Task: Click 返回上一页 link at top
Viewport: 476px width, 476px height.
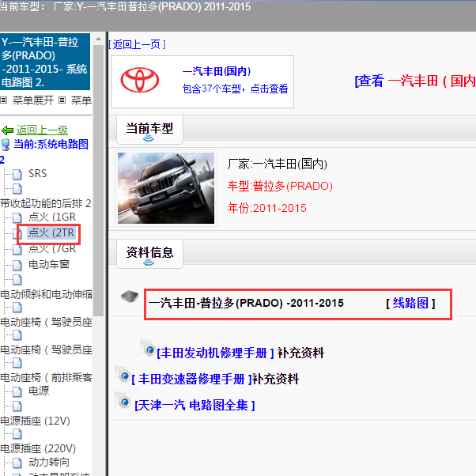Action: point(137,44)
